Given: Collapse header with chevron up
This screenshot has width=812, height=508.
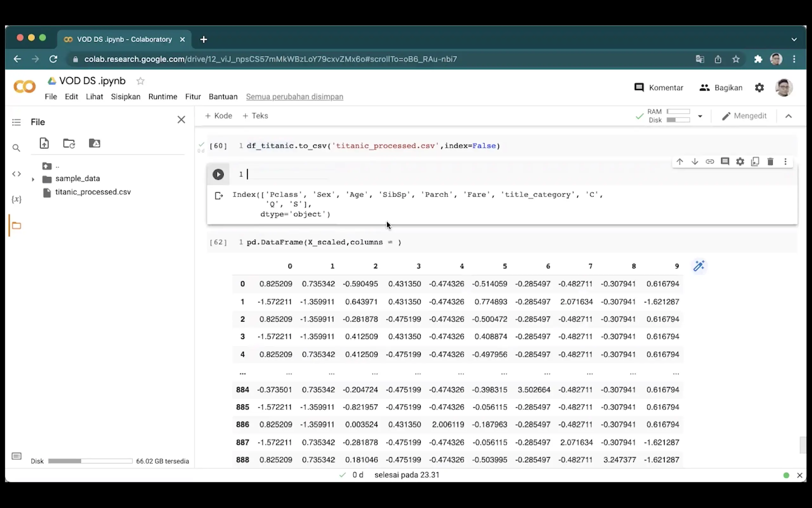Looking at the screenshot, I should click(789, 116).
